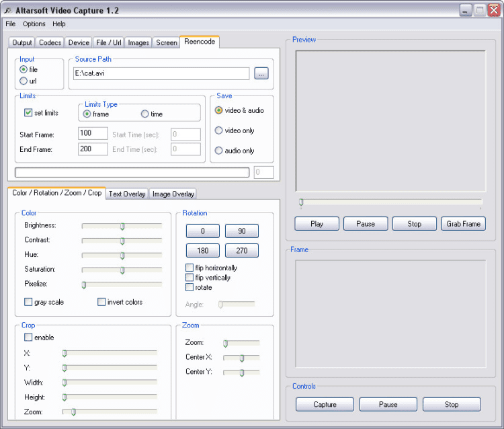Click the preview seek slider
504x429 pixels.
390,202
